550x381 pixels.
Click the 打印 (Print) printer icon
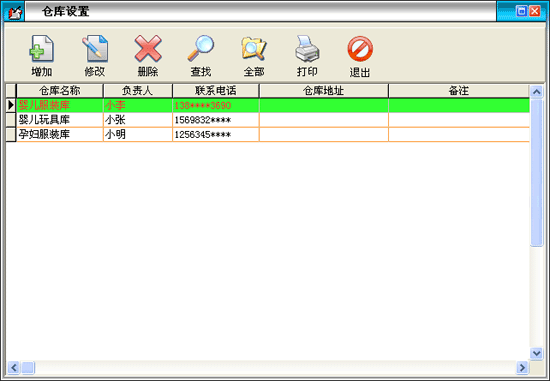coord(307,49)
